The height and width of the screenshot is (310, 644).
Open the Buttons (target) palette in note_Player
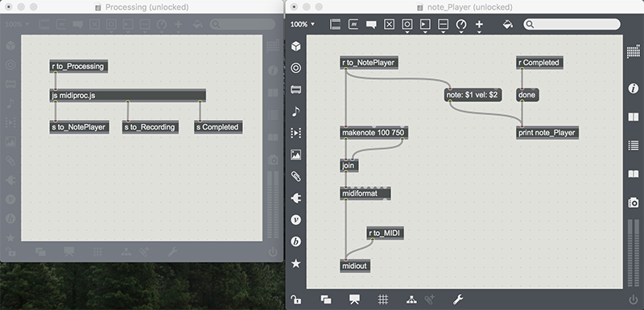[x=295, y=68]
